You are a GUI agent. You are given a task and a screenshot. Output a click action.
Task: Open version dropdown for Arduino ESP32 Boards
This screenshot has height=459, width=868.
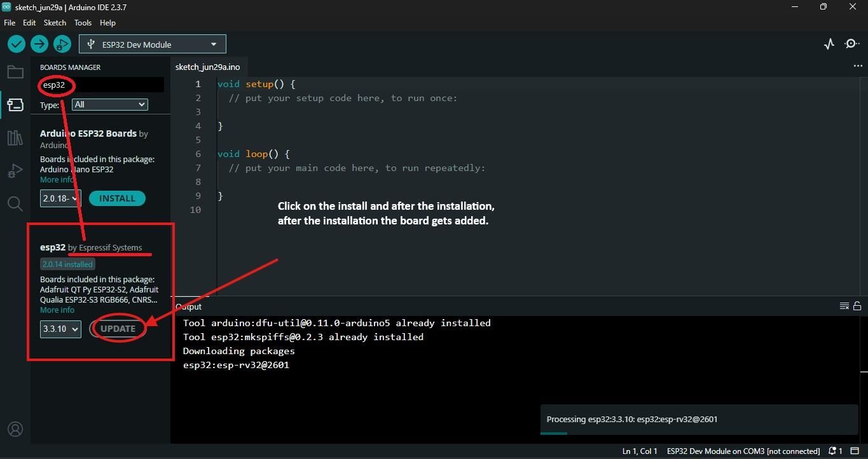tap(60, 198)
